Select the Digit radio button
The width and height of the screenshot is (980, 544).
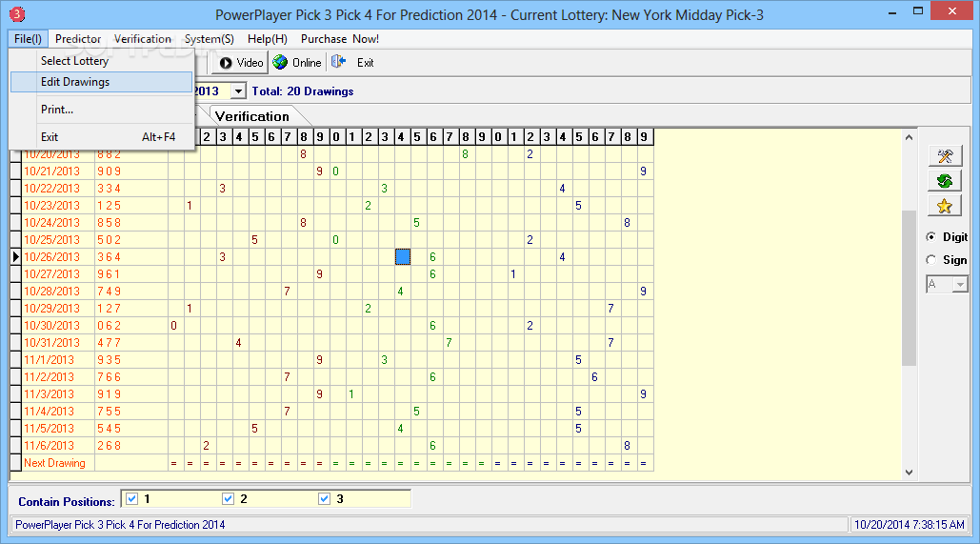point(931,237)
